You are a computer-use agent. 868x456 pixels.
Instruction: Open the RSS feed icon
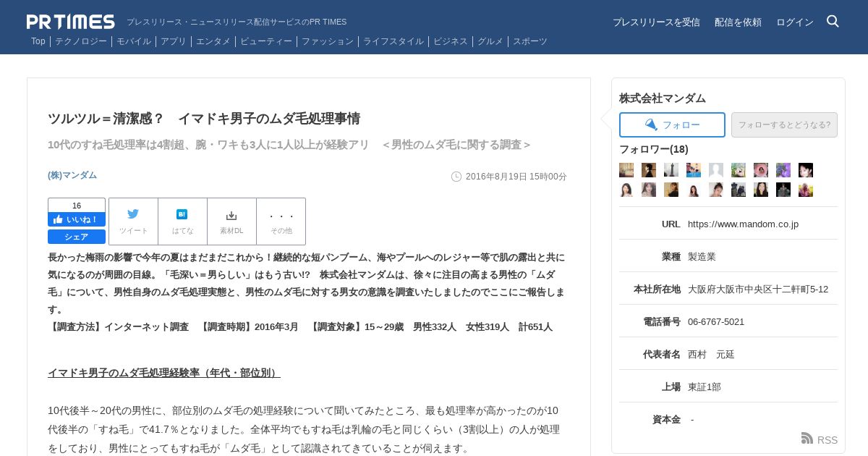pyautogui.click(x=807, y=439)
